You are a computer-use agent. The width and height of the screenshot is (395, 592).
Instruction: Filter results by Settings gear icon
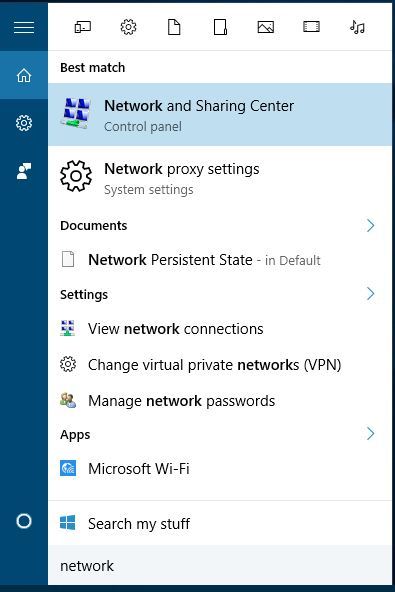coord(128,27)
